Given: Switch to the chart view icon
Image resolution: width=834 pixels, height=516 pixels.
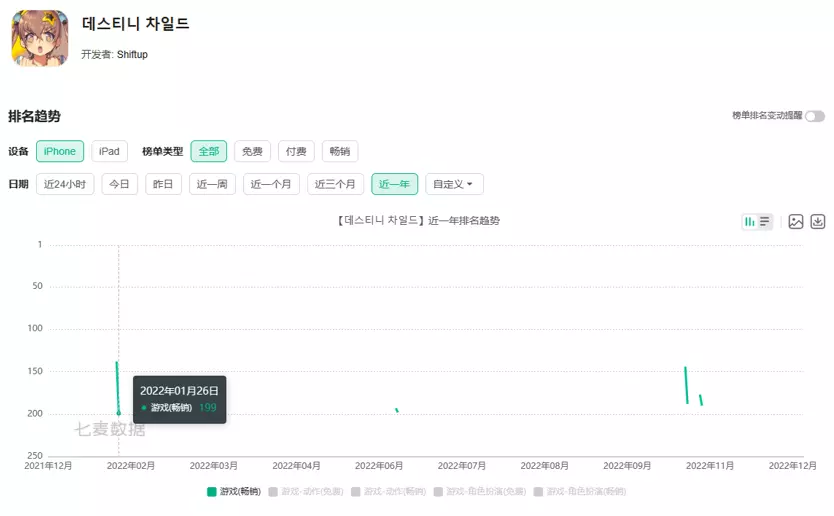Looking at the screenshot, I should (749, 221).
